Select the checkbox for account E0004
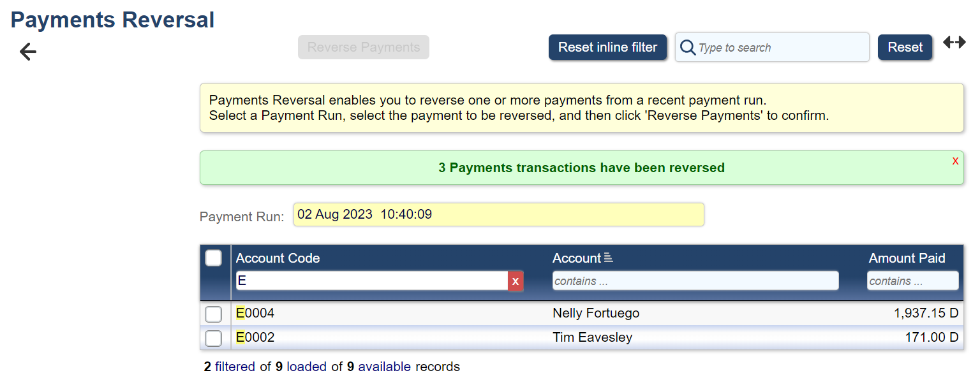980x387 pixels. (214, 314)
